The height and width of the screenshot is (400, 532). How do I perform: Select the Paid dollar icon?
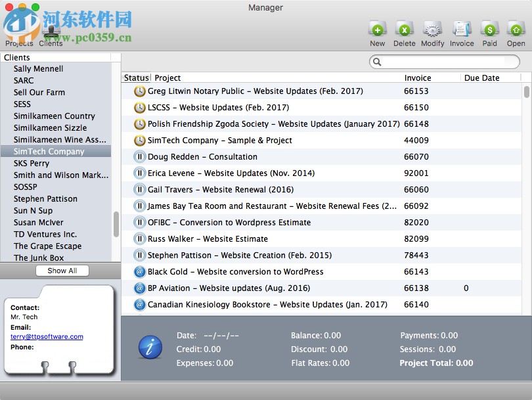490,30
